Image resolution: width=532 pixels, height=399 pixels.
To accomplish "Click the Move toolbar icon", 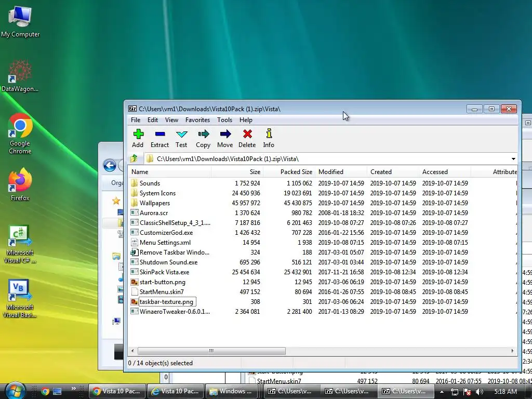I will click(225, 134).
